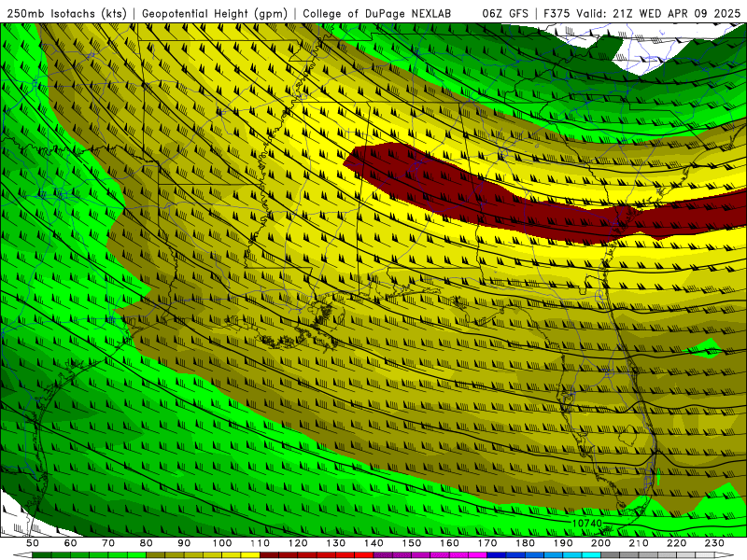The image size is (747, 560).
Task: Click the '110' value on the color scale
Action: click(261, 543)
